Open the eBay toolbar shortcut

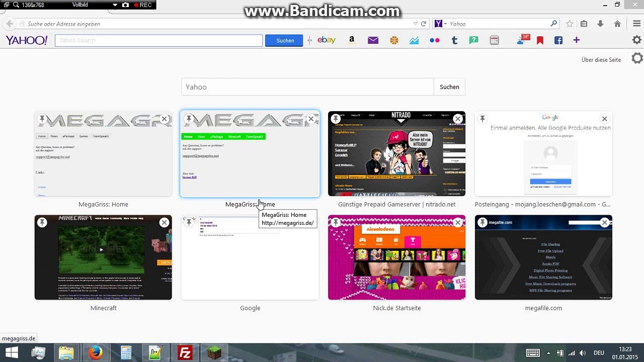coord(327,40)
